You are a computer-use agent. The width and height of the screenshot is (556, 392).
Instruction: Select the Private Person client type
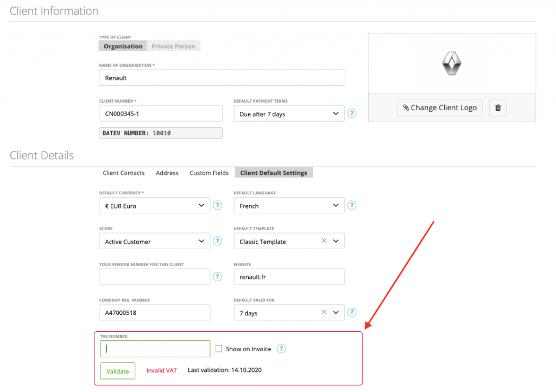tap(173, 46)
